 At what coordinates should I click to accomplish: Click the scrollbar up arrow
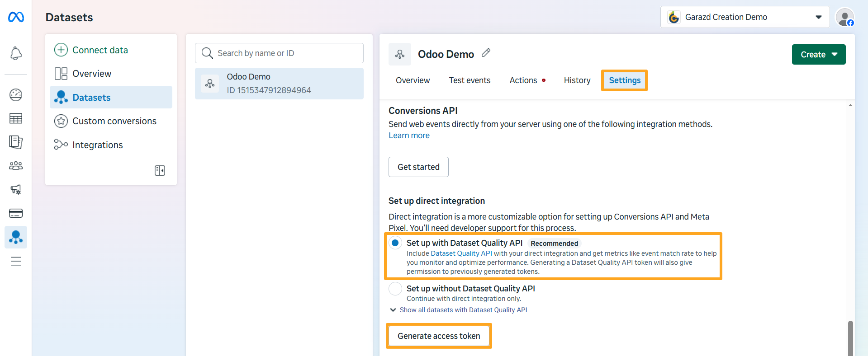click(x=850, y=105)
